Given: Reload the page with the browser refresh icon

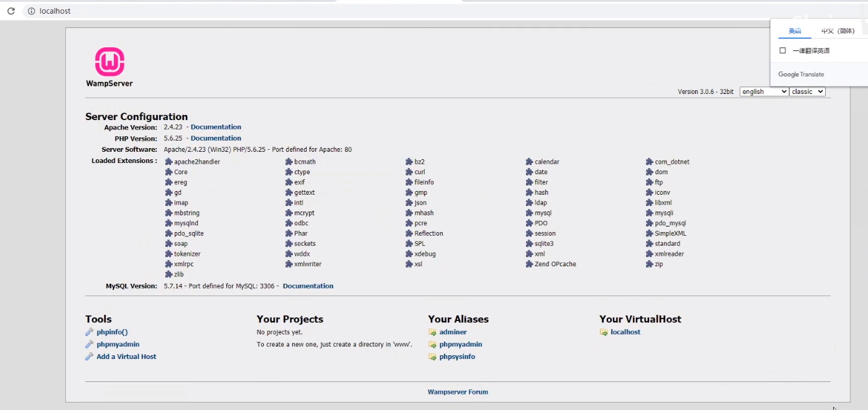Looking at the screenshot, I should coord(11,11).
